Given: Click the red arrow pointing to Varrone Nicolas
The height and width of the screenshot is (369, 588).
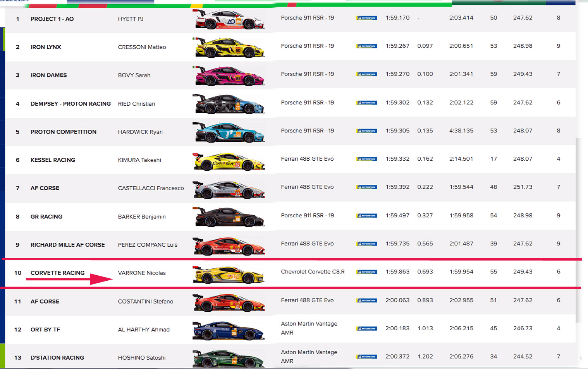Looking at the screenshot, I should (x=101, y=279).
